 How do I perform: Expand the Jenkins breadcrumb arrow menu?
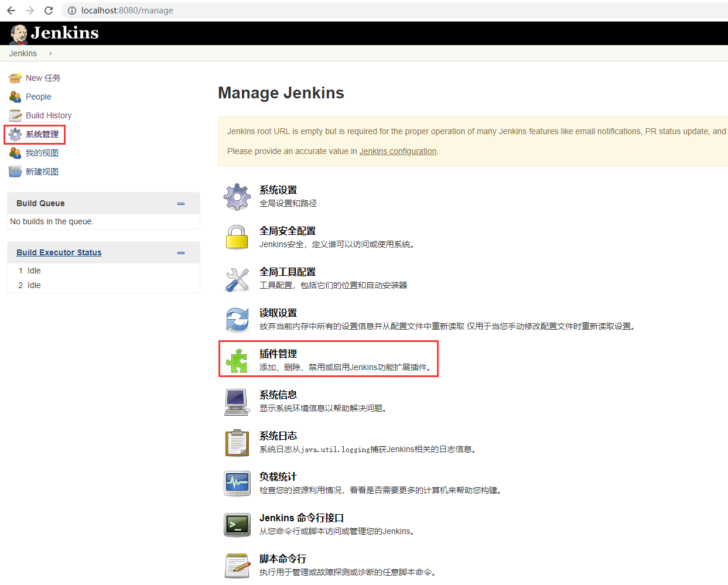[x=51, y=53]
